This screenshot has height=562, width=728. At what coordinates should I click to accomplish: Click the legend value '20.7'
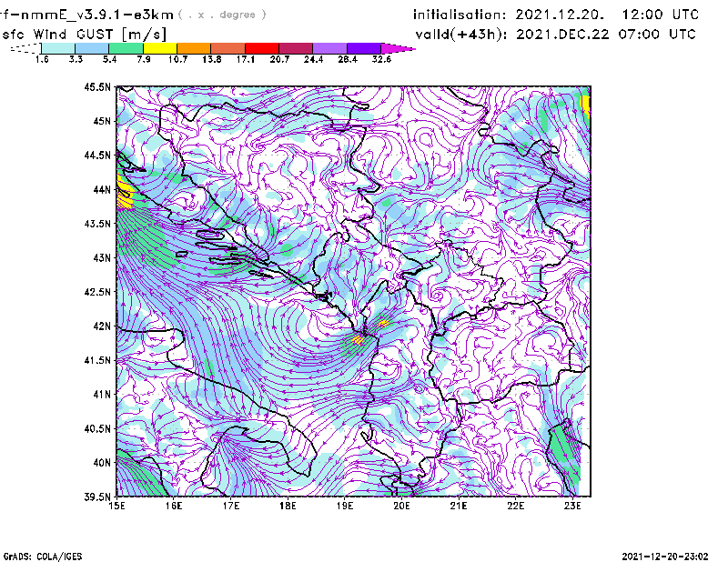(279, 59)
